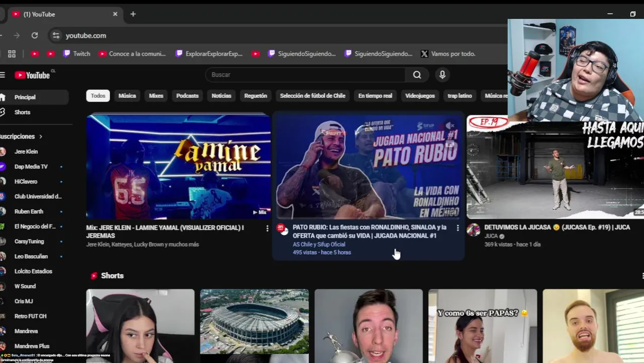Screen dimensions: 644x363
Task: Open title Mix: JERE KLEIN - LAMINE YAMAL
Action: pos(165,231)
